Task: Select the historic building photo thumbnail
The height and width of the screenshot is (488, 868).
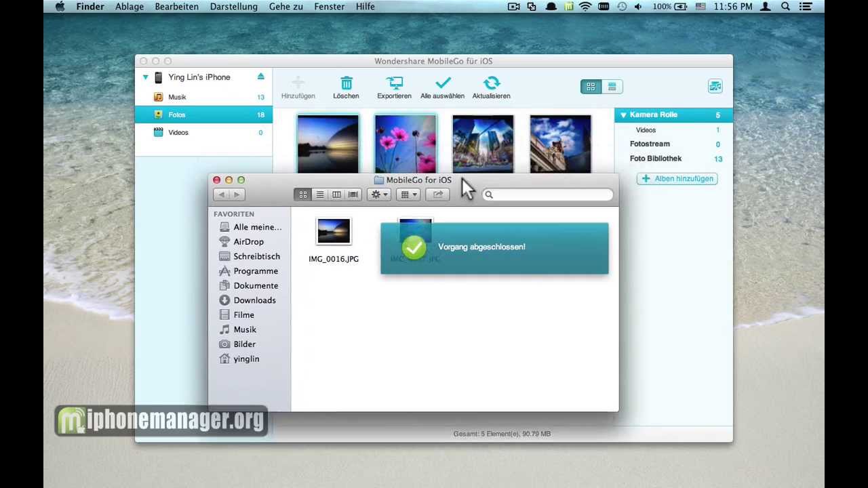Action: pyautogui.click(x=560, y=144)
